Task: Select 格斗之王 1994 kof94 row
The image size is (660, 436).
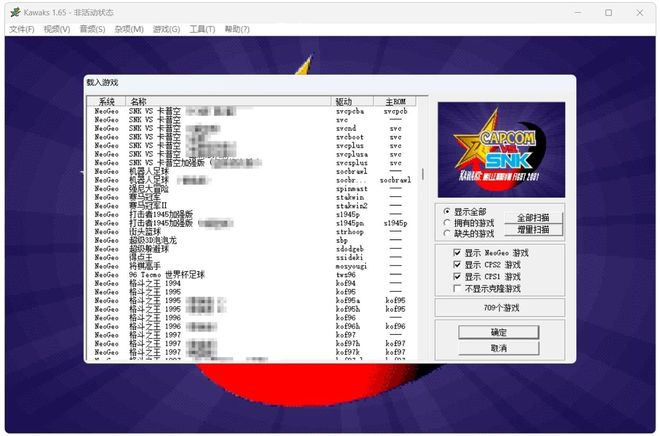Action: (251, 283)
